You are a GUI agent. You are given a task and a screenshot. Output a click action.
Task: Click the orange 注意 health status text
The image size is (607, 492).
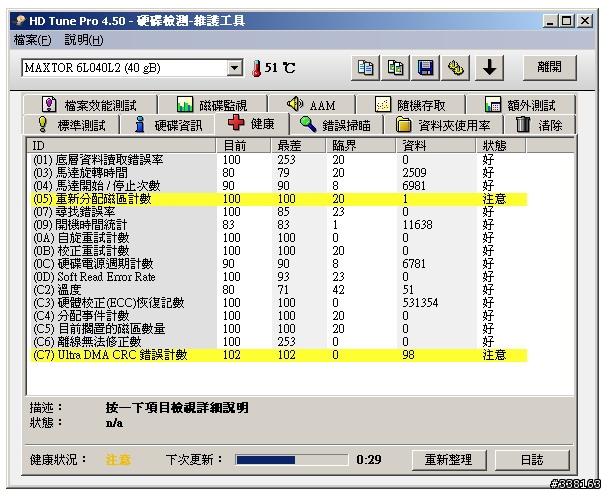point(118,460)
